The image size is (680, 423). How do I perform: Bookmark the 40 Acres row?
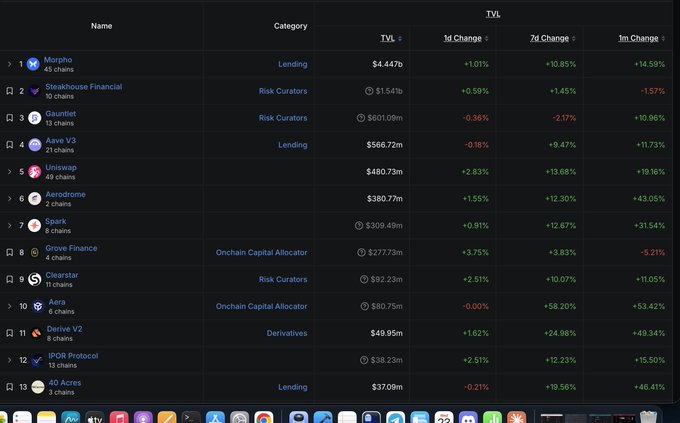tap(10, 387)
